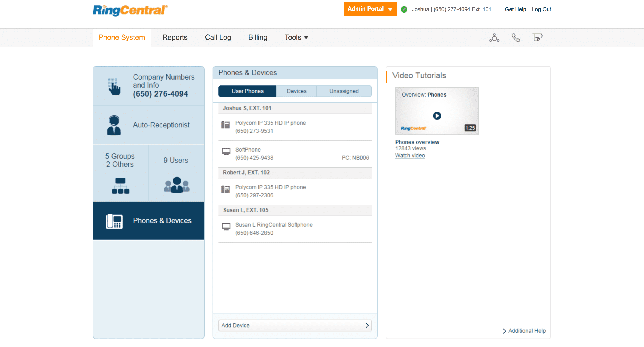Image resolution: width=644 pixels, height=347 pixels.
Task: Click the Auto-Receptionist headset person icon
Action: point(114,125)
